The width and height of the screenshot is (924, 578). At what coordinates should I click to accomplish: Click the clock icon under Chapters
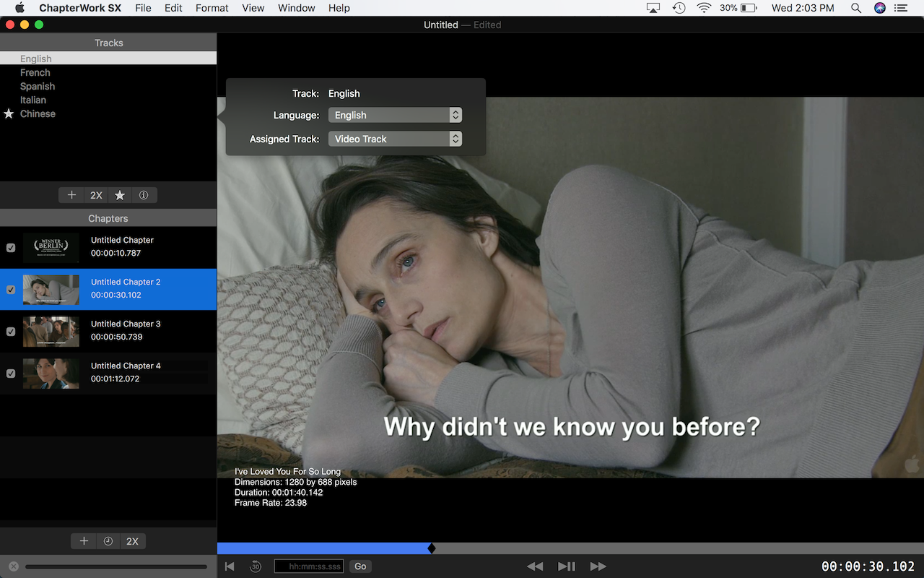(108, 541)
